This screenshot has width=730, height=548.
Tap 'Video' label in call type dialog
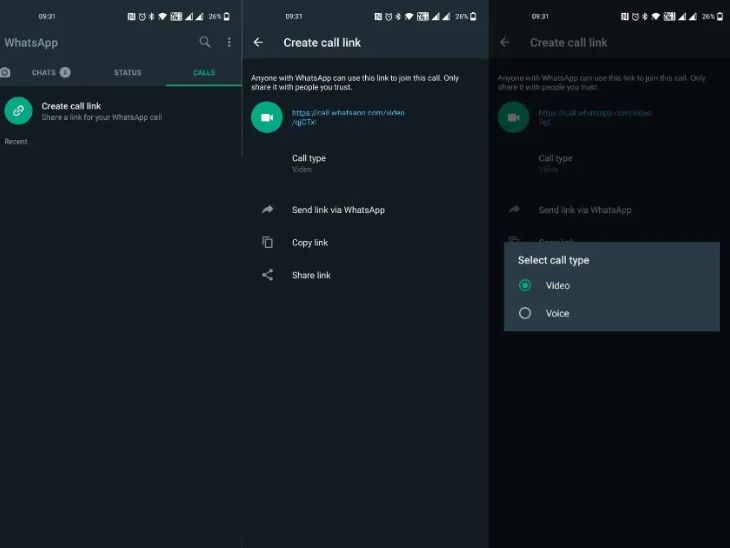tap(558, 285)
